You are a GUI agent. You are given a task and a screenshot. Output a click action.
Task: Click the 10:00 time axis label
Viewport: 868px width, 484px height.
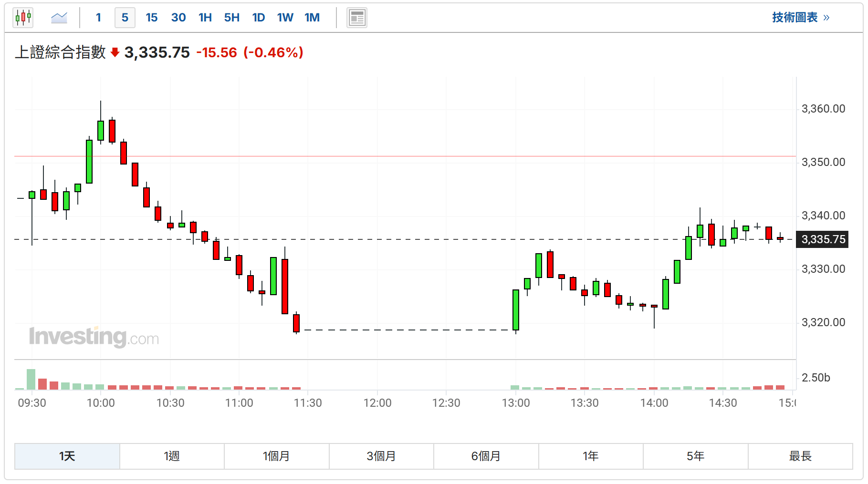pos(101,403)
